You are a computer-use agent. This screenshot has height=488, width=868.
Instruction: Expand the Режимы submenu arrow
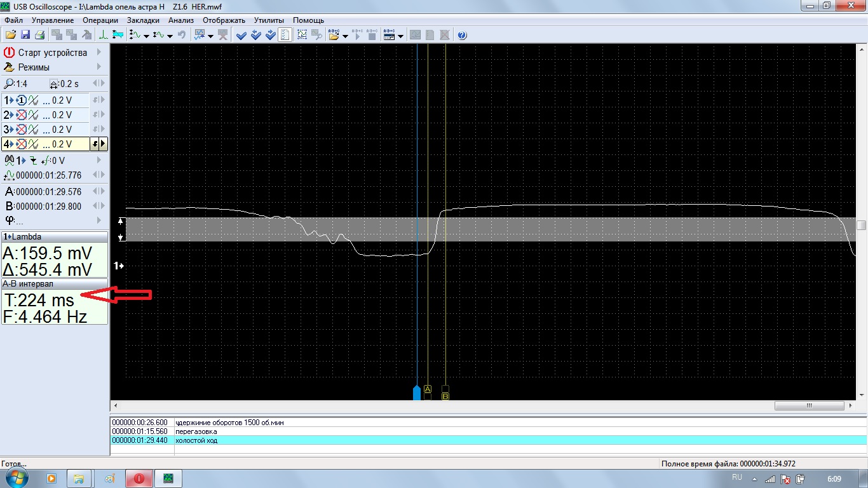coord(98,67)
